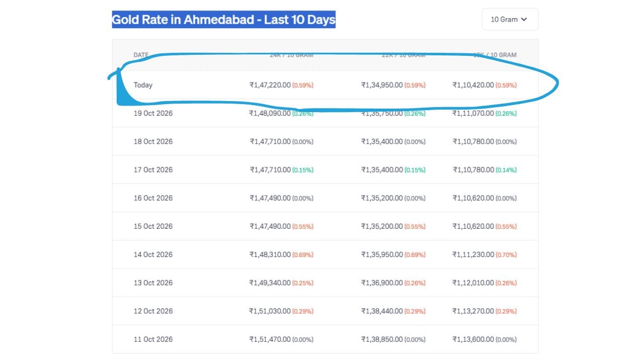This screenshot has width=644, height=362.
Task: Open the 10 Gram unit dropdown
Action: (x=510, y=19)
